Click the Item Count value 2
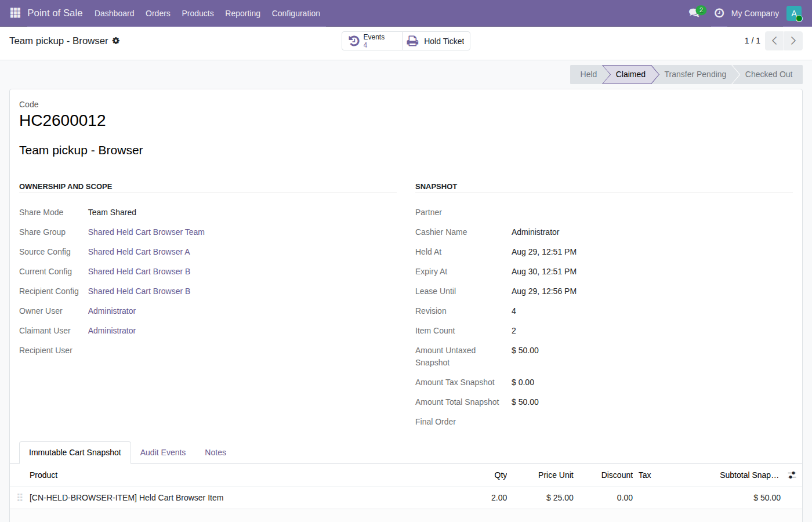 coord(514,331)
